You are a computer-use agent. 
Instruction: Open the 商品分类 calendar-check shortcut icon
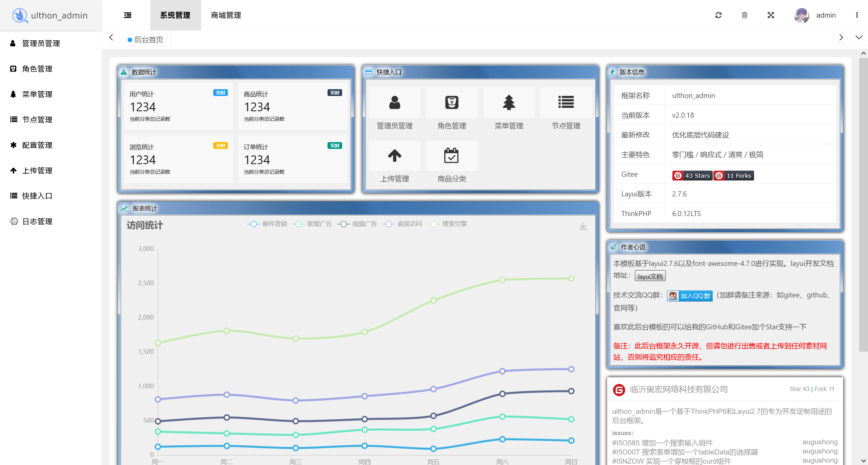pyautogui.click(x=451, y=156)
